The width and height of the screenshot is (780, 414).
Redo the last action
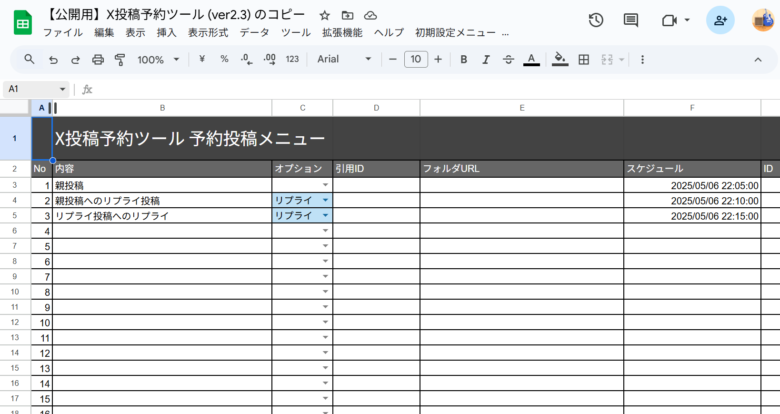point(76,60)
